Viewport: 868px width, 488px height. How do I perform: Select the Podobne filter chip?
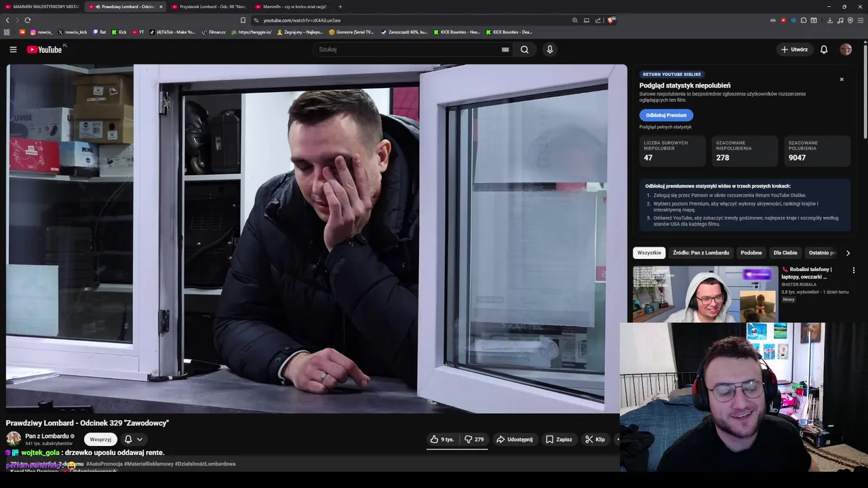[751, 253]
